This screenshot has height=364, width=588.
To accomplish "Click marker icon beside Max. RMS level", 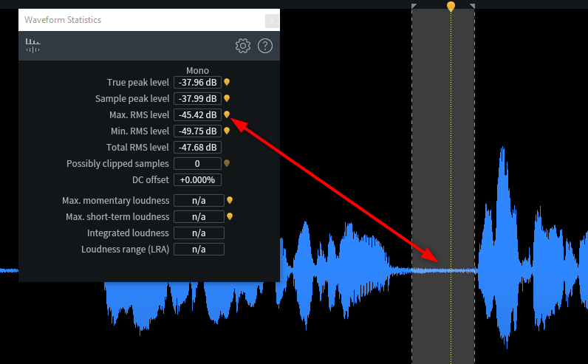I will click(228, 114).
